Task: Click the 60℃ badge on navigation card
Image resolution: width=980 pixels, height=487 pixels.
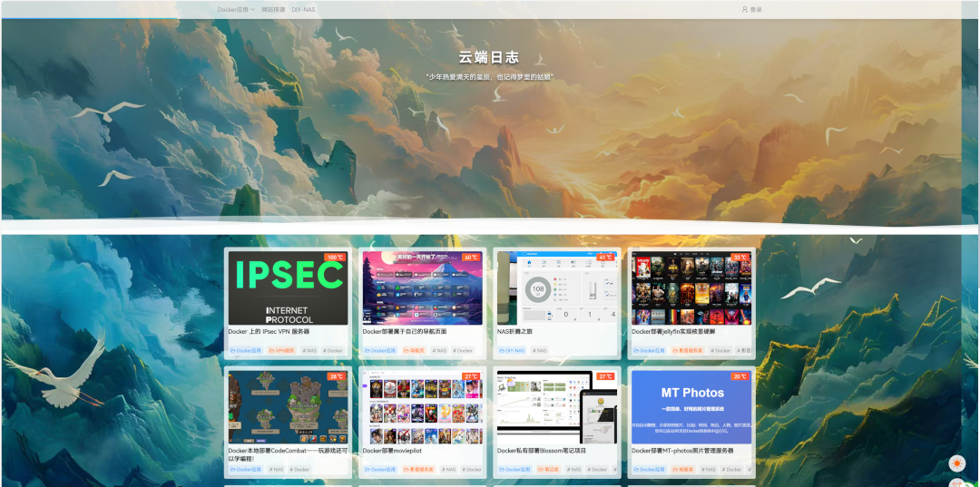Action: (x=471, y=258)
